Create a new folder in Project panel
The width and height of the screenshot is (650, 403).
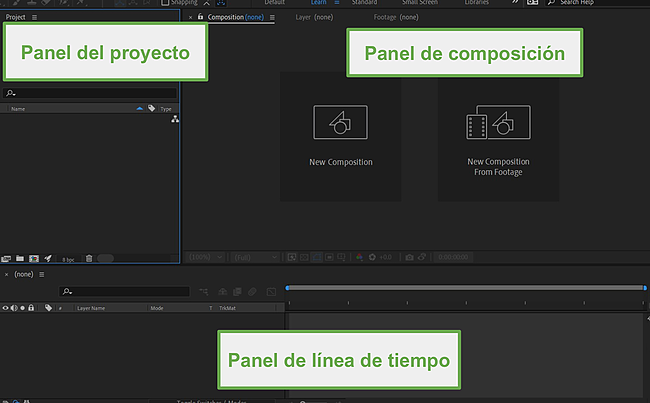[x=20, y=258]
